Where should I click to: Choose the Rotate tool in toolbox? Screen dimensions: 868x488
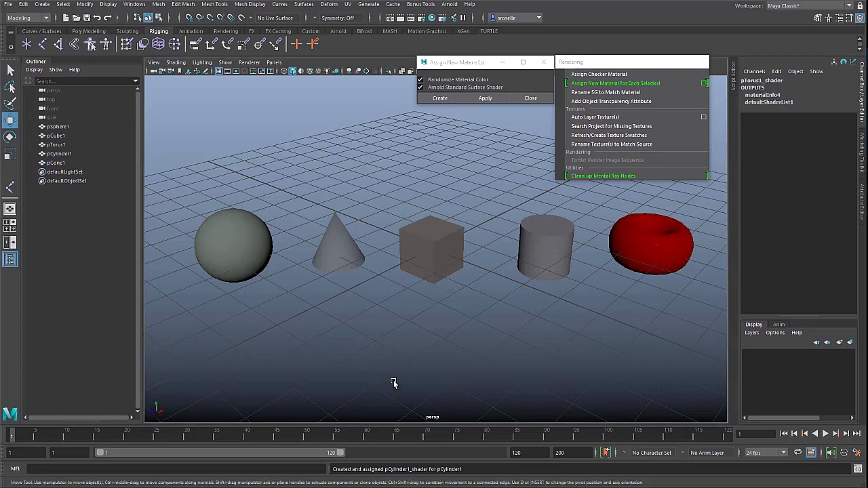pos(10,138)
